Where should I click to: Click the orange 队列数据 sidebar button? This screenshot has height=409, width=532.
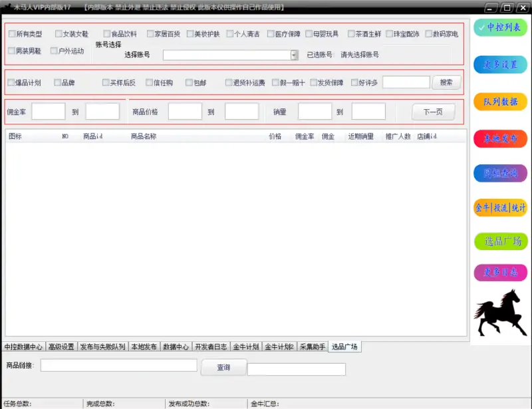500,101
